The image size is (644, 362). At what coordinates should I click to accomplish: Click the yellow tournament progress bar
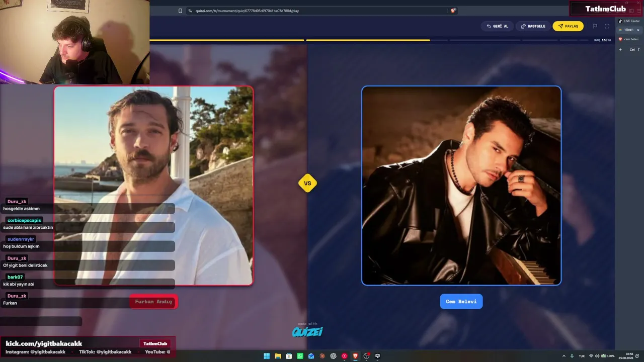pyautogui.click(x=290, y=40)
